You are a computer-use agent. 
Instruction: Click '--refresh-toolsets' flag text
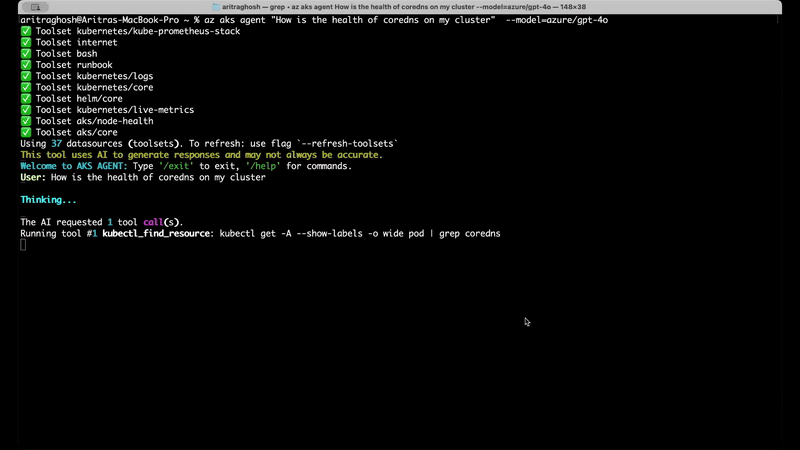(x=347, y=143)
